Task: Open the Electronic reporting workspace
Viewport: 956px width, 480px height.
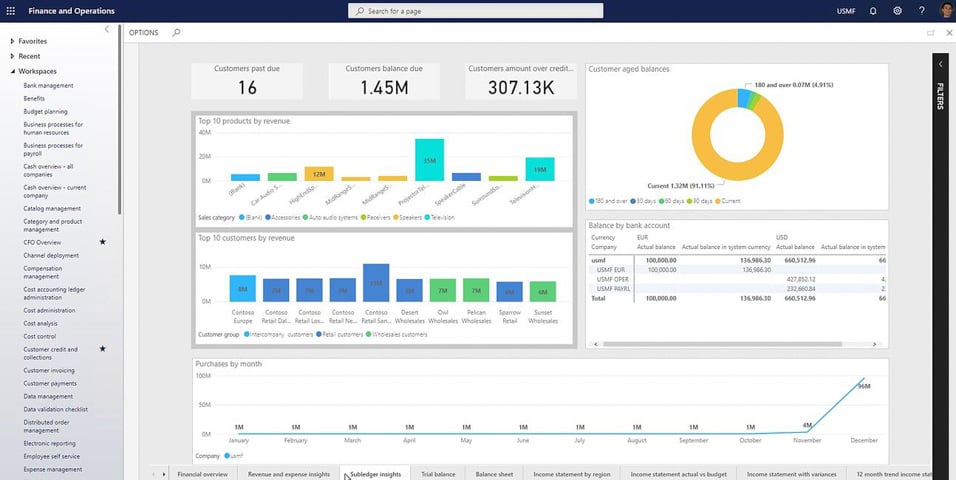Action: [49, 443]
